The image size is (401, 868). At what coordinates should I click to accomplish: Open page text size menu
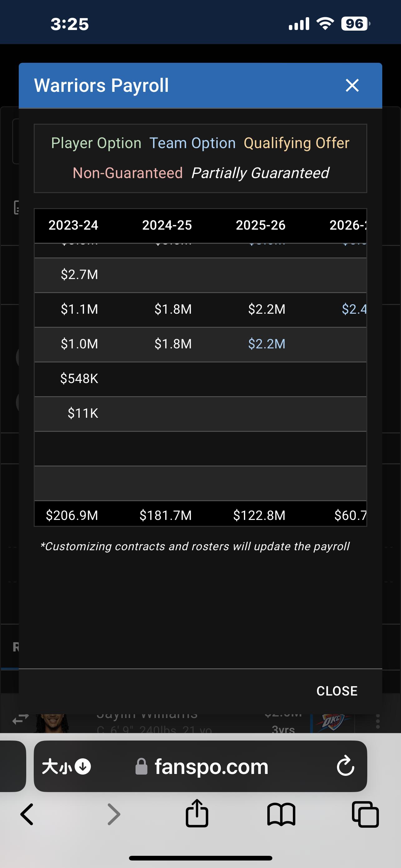[x=66, y=766]
